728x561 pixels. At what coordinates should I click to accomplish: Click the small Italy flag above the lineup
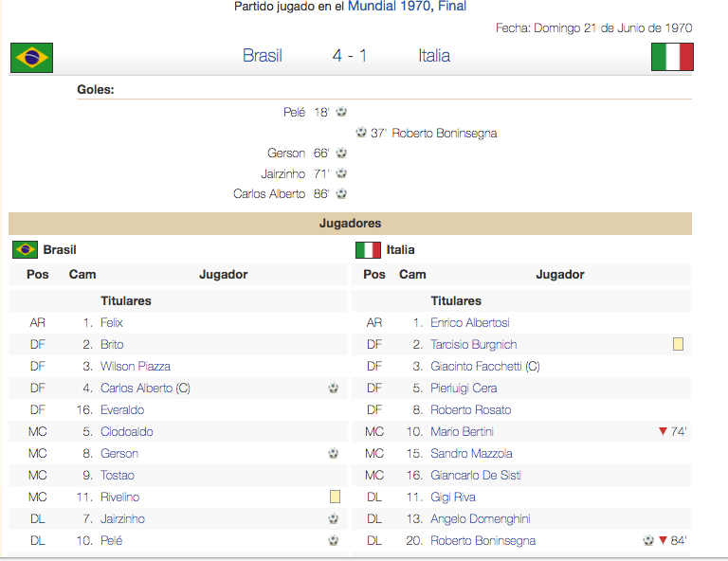coord(368,249)
